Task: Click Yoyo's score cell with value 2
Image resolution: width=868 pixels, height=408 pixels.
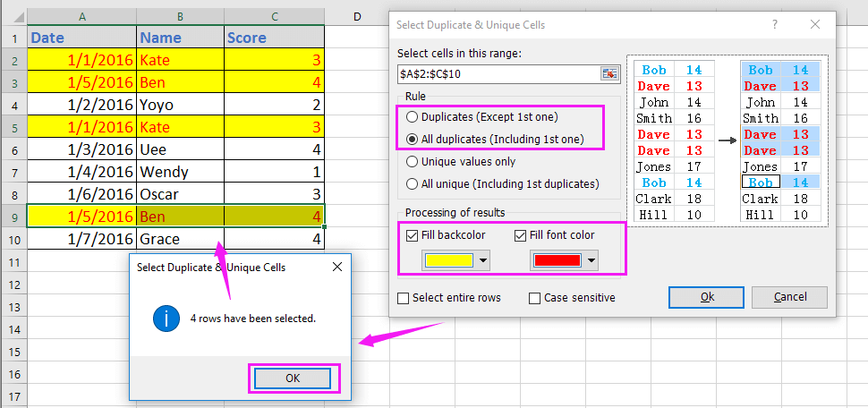Action: (274, 106)
